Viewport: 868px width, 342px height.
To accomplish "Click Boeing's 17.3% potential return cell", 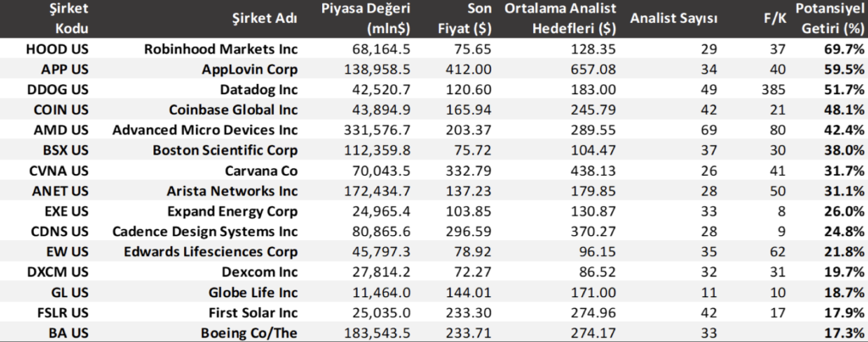I will point(843,332).
